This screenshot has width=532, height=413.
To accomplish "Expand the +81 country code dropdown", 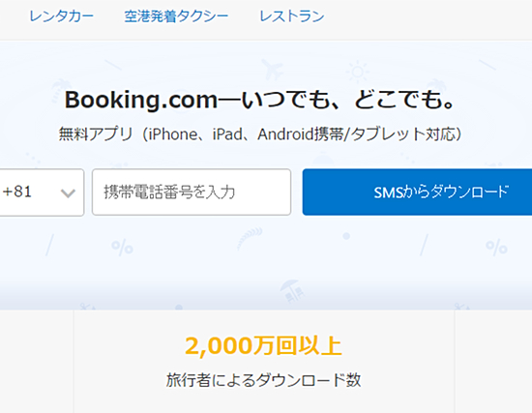I will (42, 192).
